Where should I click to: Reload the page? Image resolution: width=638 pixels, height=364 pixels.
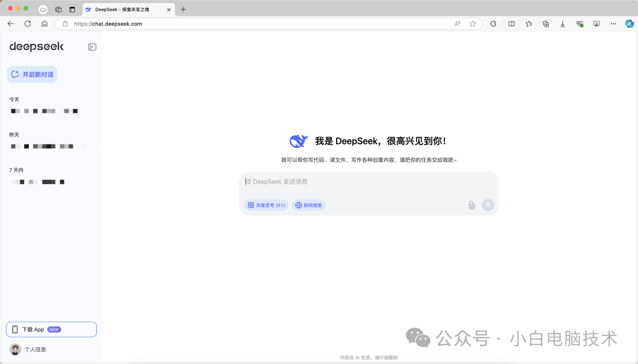click(x=28, y=24)
